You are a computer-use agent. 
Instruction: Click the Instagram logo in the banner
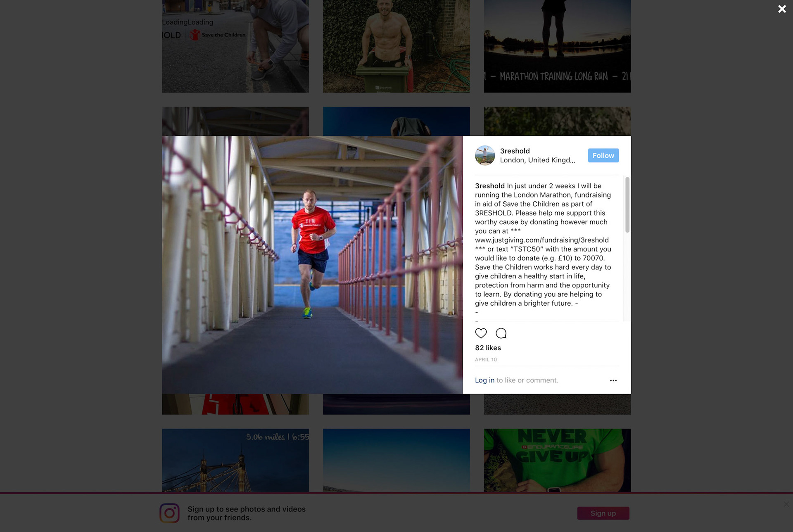tap(169, 513)
